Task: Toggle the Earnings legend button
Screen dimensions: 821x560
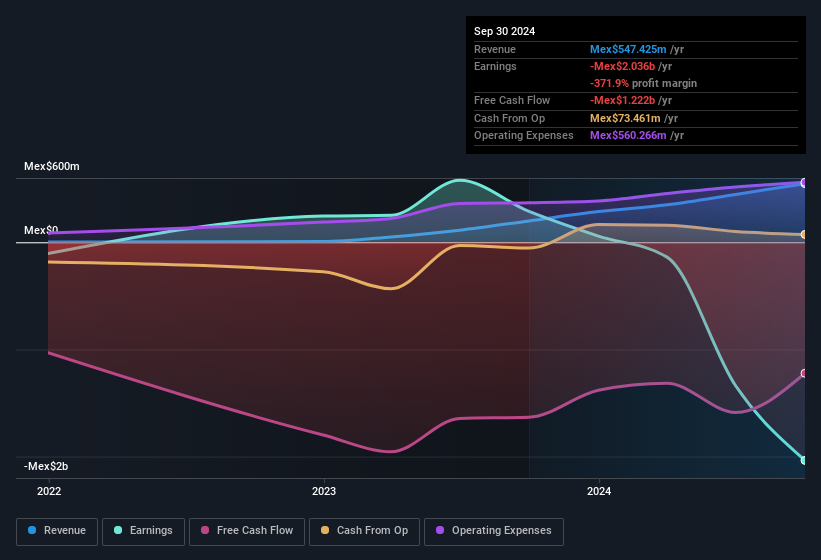Action: click(x=143, y=532)
